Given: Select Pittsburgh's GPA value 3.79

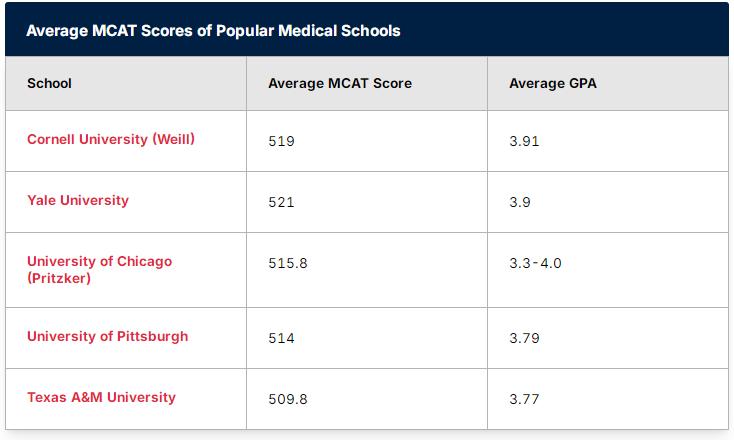Looking at the screenshot, I should (x=524, y=338).
